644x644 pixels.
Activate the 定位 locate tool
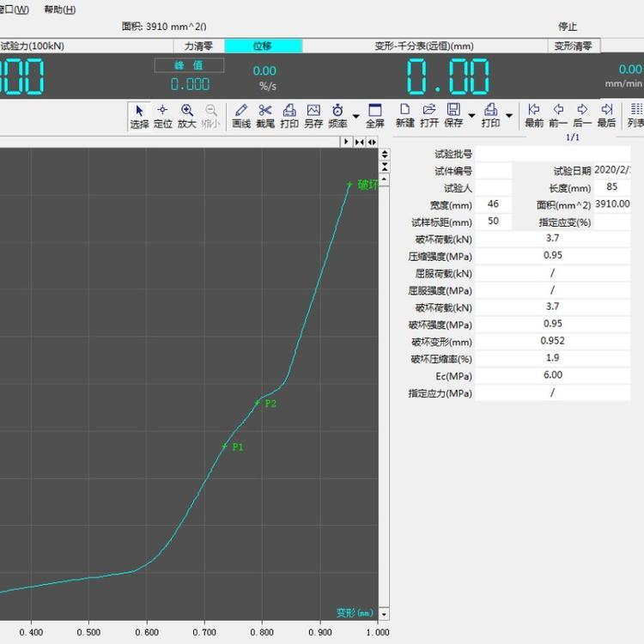[162, 116]
